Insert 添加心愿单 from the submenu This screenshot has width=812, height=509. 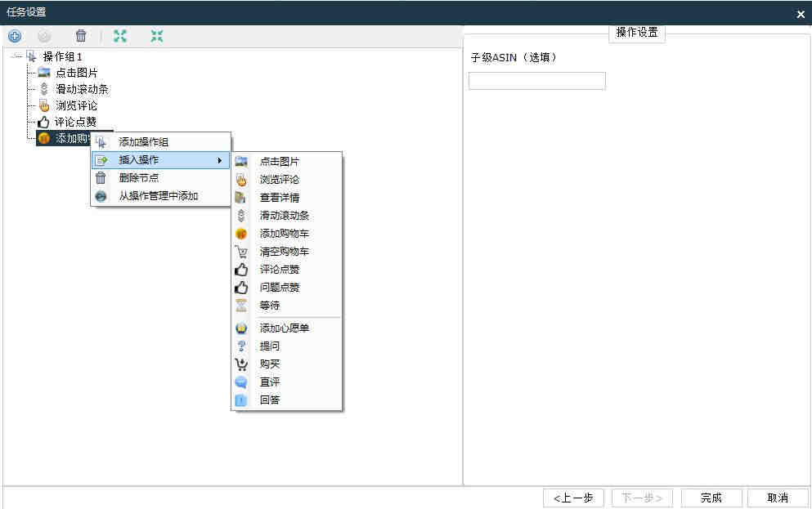[287, 328]
